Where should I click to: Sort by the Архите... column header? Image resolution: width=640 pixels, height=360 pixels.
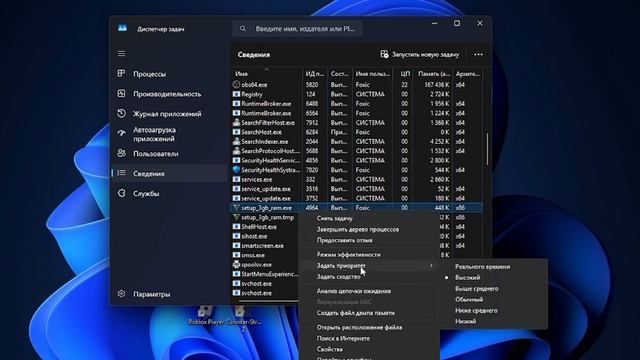(x=467, y=73)
